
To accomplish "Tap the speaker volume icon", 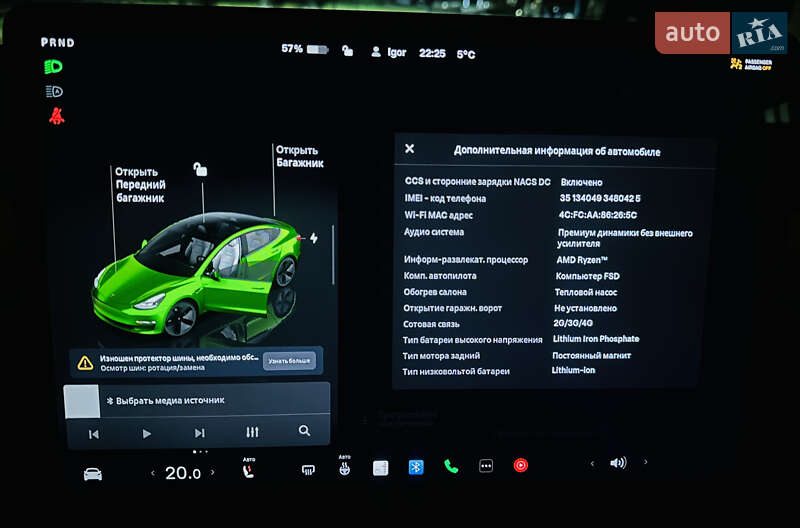I will coord(618,463).
